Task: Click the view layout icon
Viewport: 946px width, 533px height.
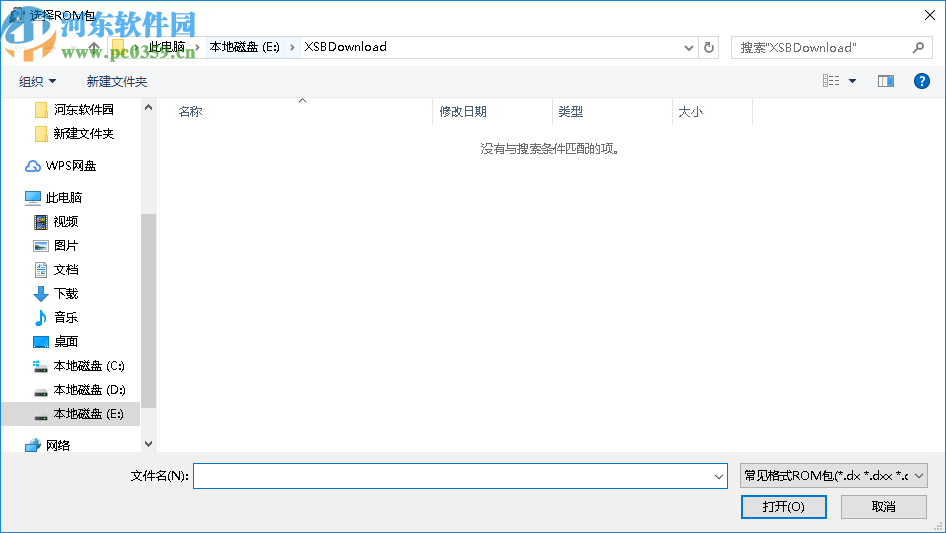Action: (831, 81)
